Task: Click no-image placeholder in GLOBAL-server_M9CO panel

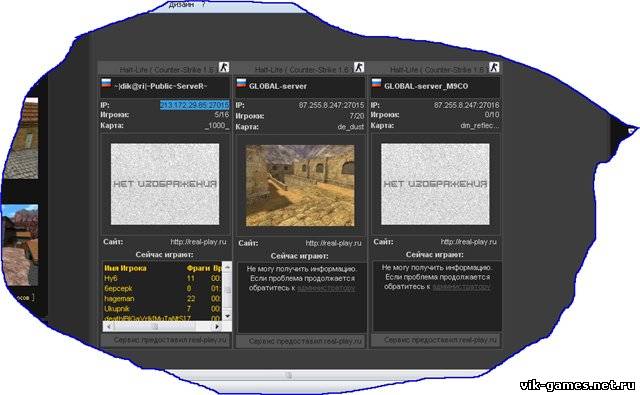Action: 435,184
